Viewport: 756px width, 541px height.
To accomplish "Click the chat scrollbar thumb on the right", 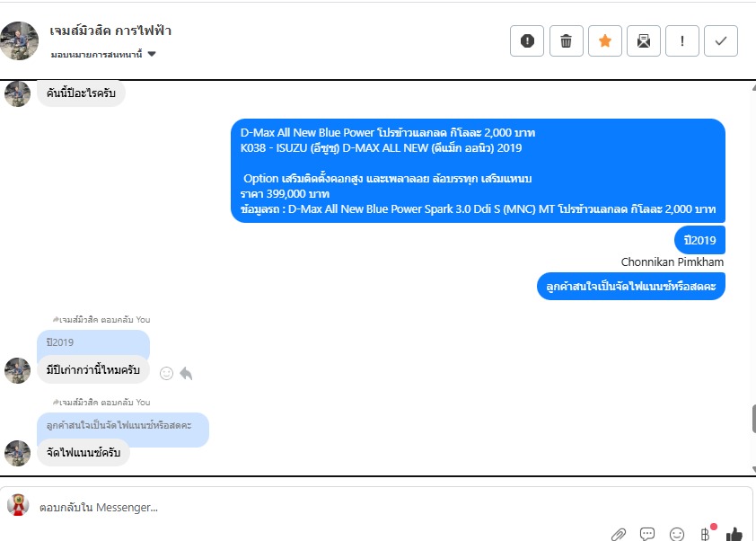I will click(753, 420).
